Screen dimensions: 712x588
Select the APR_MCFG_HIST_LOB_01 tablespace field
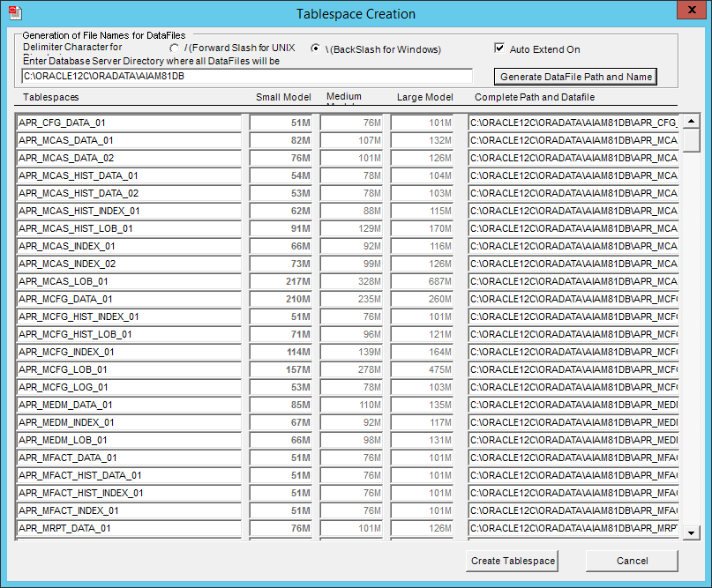[129, 335]
